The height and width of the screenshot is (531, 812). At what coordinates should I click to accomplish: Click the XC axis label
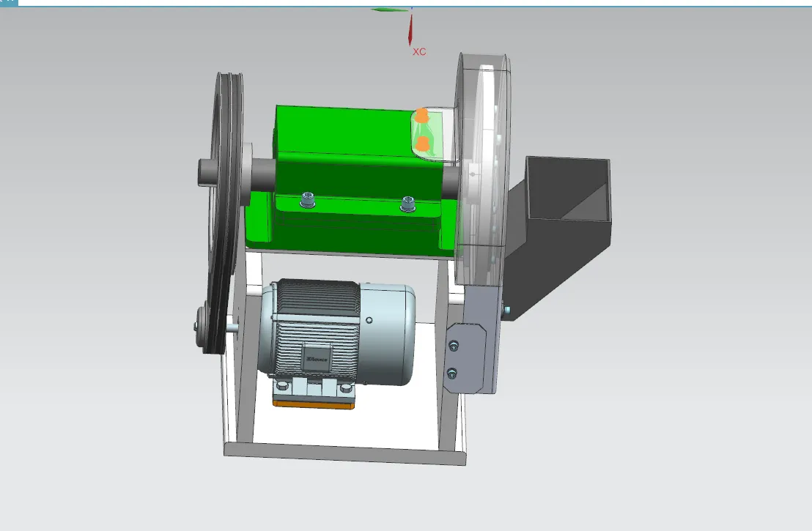pyautogui.click(x=419, y=52)
